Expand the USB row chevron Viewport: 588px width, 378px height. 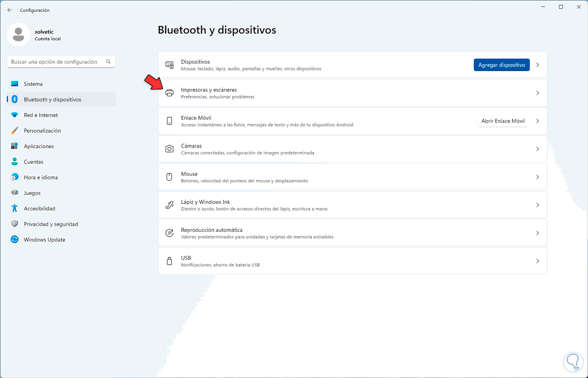(538, 261)
